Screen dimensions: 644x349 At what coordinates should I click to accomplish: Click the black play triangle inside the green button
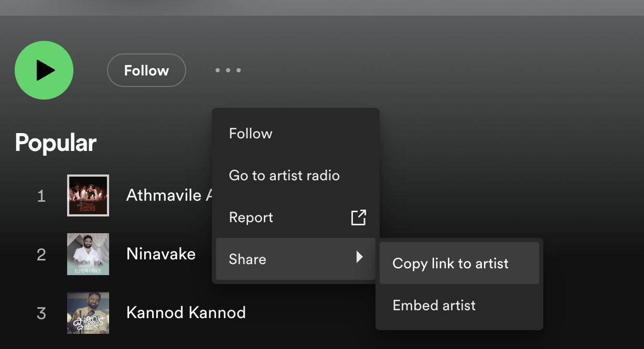tap(46, 70)
